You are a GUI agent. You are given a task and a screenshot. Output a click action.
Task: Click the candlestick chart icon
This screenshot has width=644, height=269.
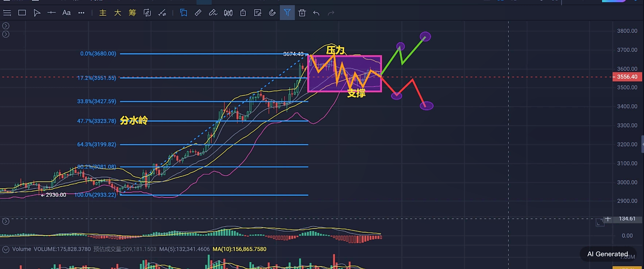[228, 13]
